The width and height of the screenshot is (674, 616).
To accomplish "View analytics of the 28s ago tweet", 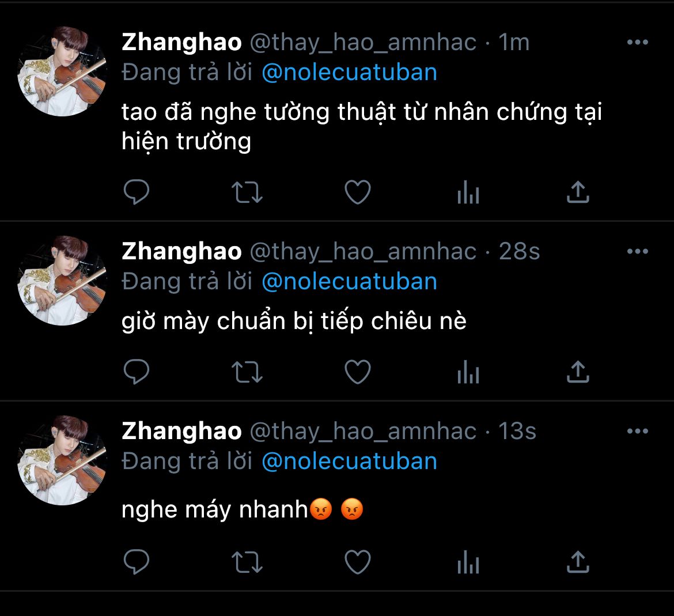I will [468, 372].
